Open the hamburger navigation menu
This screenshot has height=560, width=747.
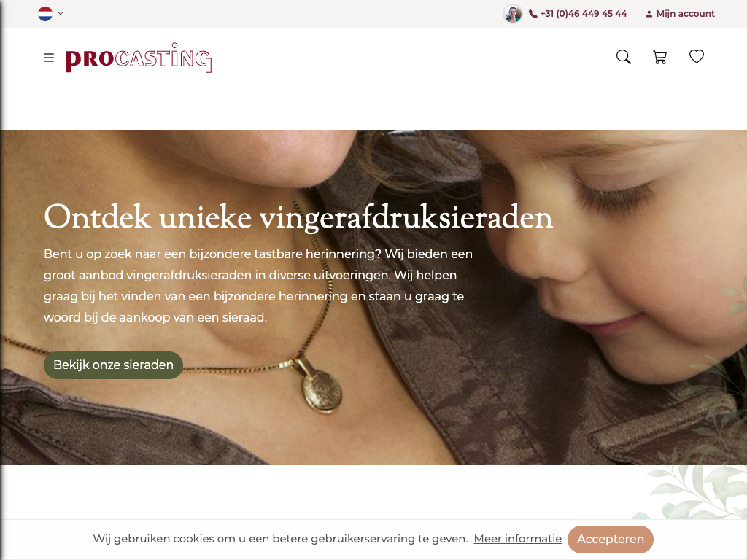tap(49, 58)
